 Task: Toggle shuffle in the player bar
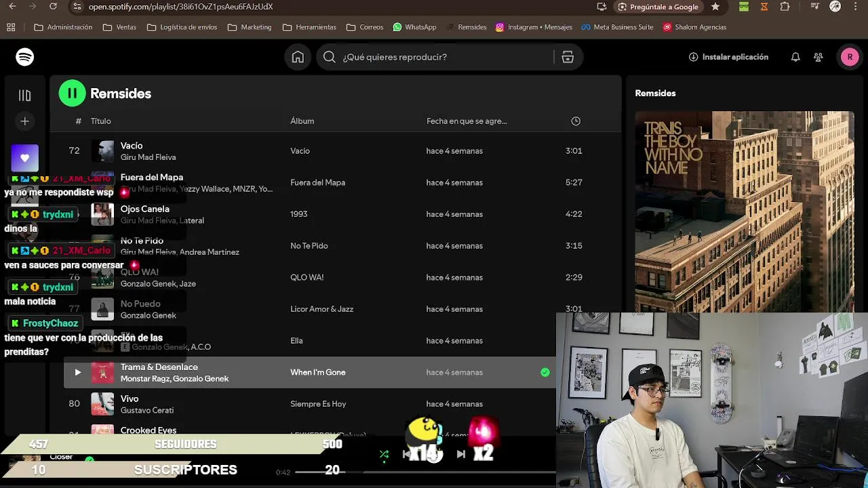tap(384, 454)
